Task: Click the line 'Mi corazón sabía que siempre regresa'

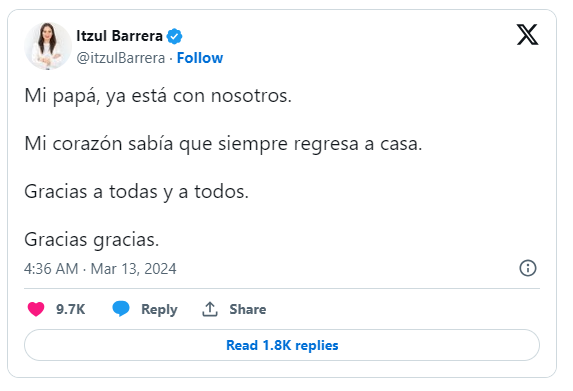Action: 191,144
